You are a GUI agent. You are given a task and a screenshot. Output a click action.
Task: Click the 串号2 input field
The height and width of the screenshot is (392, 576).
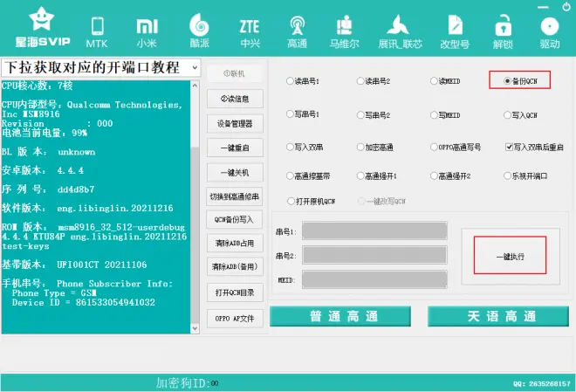[x=374, y=255]
